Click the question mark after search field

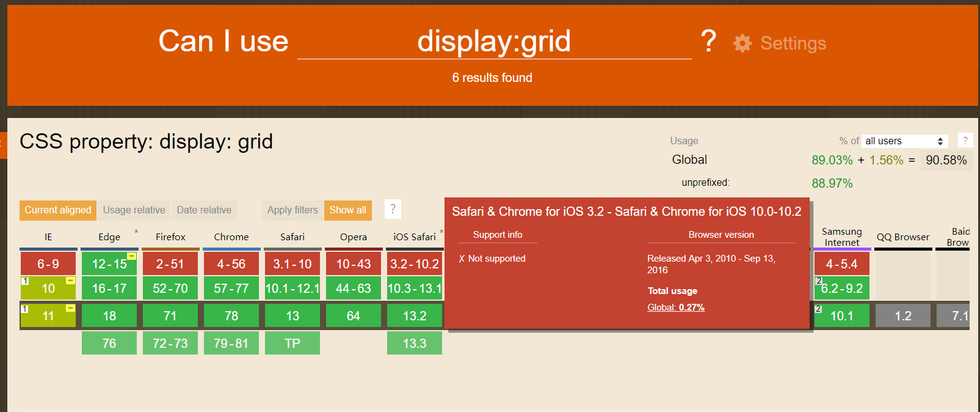(x=708, y=42)
